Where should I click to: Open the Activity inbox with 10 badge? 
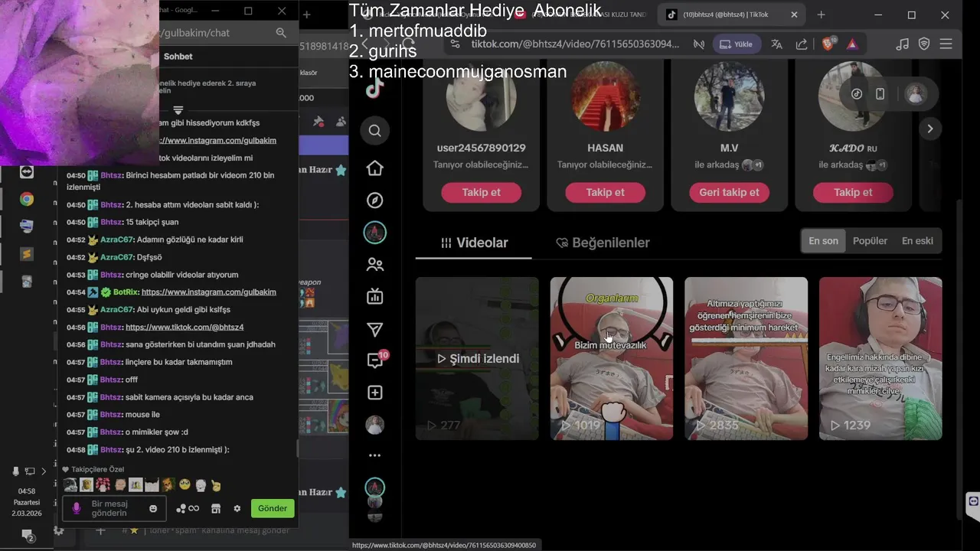coord(376,360)
